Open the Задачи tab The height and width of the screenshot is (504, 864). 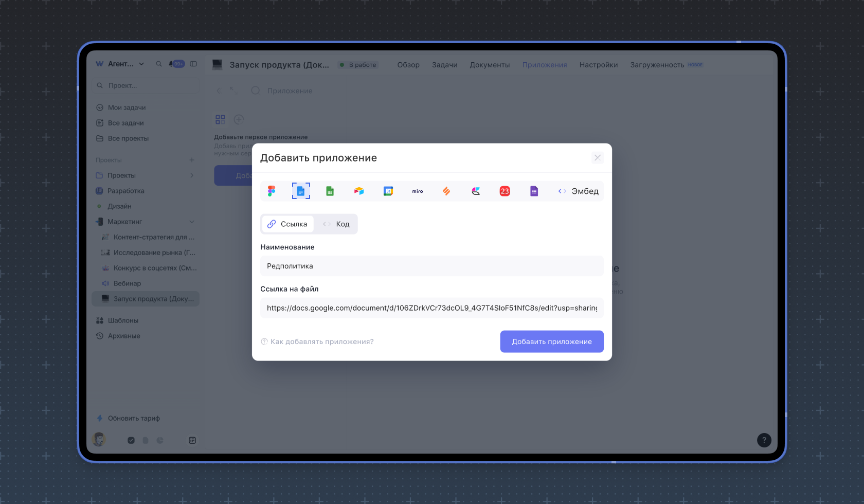(445, 65)
